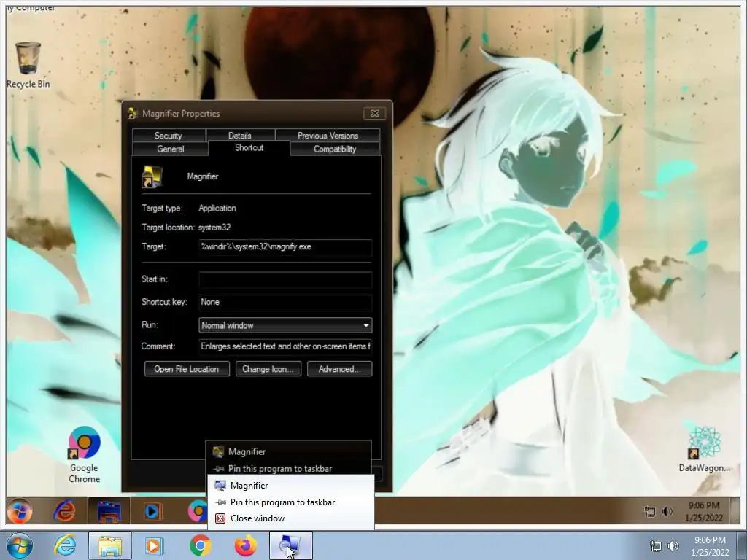The width and height of the screenshot is (747, 560).
Task: Click the Magnifier shortcut icon in Properties dialog
Action: [152, 176]
